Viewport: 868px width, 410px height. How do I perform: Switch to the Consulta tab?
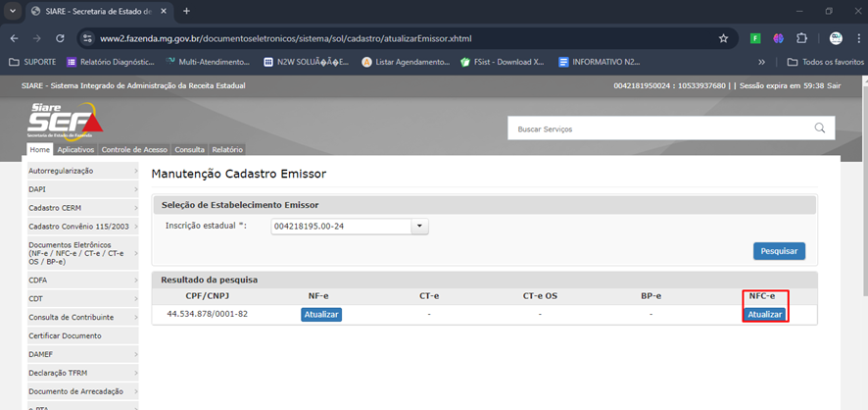click(190, 150)
